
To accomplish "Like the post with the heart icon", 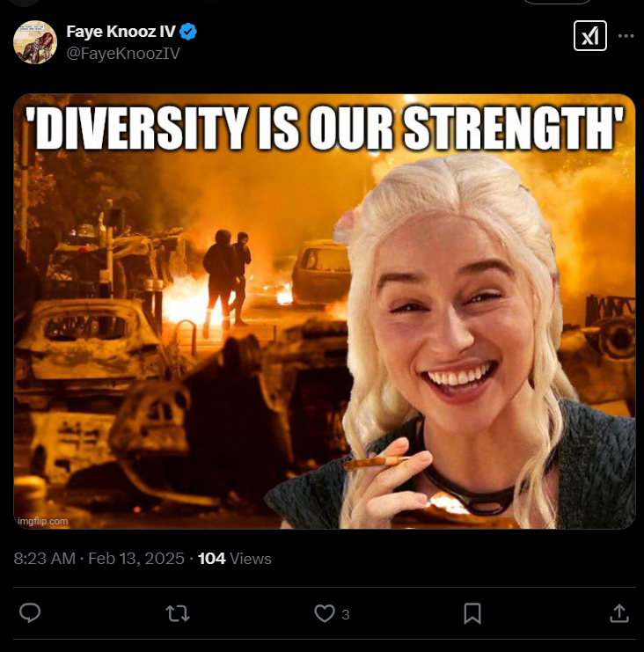I will [x=325, y=613].
